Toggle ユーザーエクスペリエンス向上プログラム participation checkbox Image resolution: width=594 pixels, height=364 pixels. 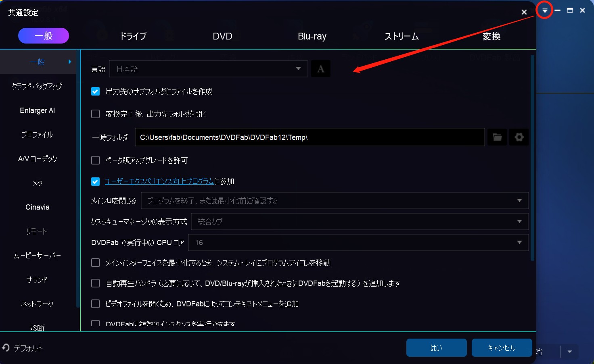(95, 181)
